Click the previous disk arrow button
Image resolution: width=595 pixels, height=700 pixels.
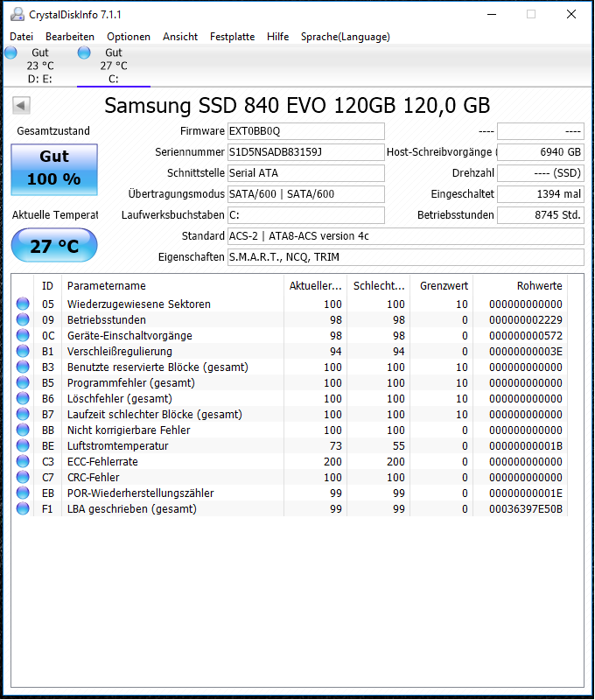coord(21,106)
